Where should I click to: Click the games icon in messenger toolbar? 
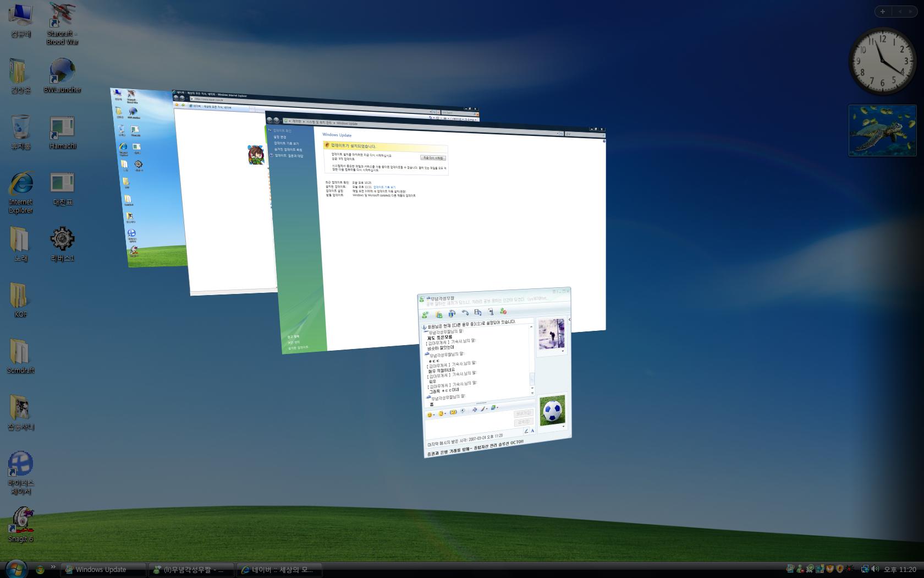click(491, 312)
